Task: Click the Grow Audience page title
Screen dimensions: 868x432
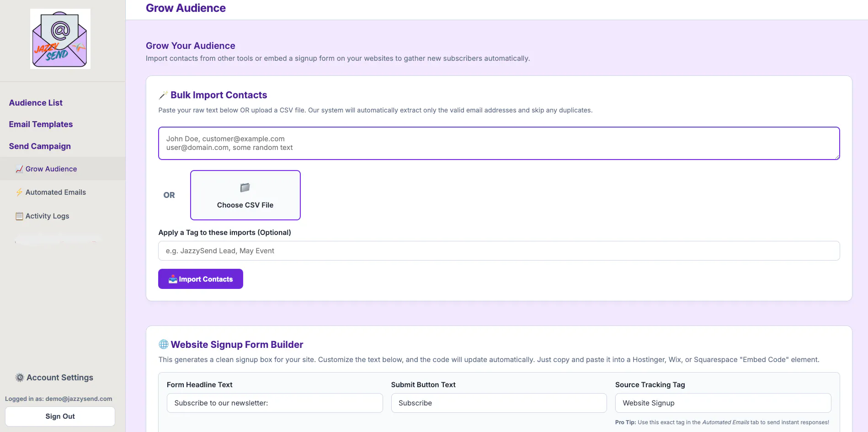Action: [186, 8]
